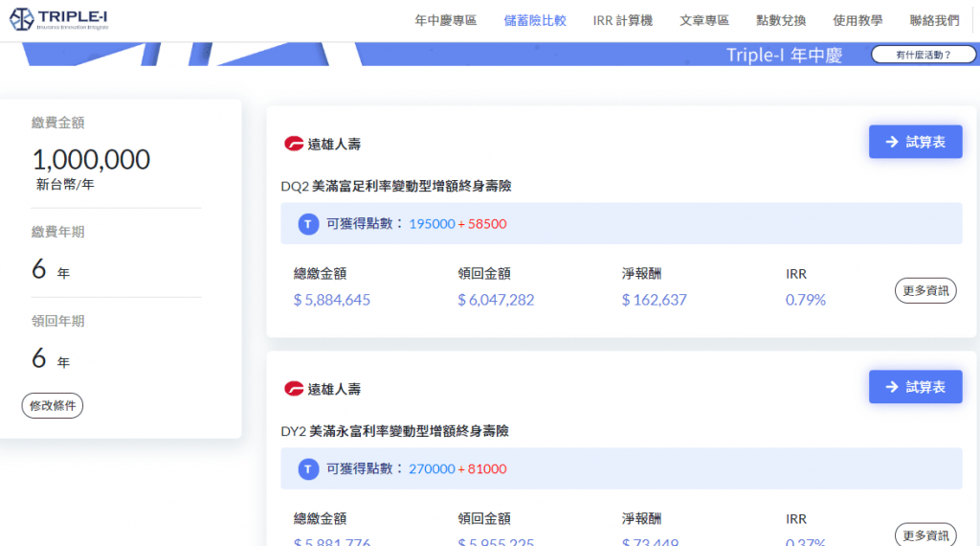Open IRR 計算機 menu item
980x546 pixels.
pyautogui.click(x=622, y=21)
